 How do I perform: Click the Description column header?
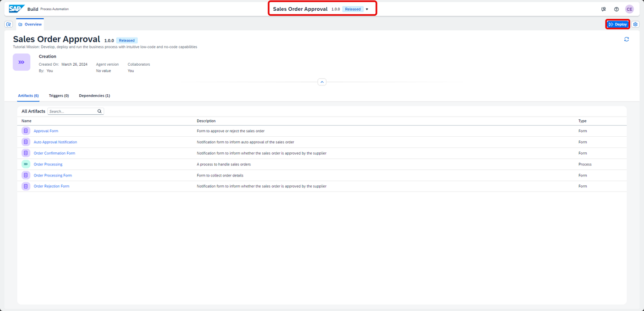[x=206, y=121]
